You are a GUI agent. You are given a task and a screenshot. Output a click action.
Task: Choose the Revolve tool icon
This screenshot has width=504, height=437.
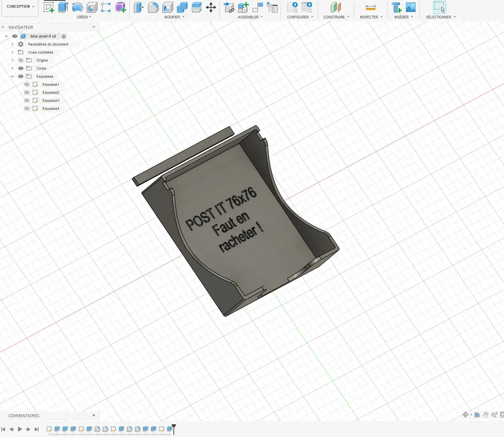(77, 7)
